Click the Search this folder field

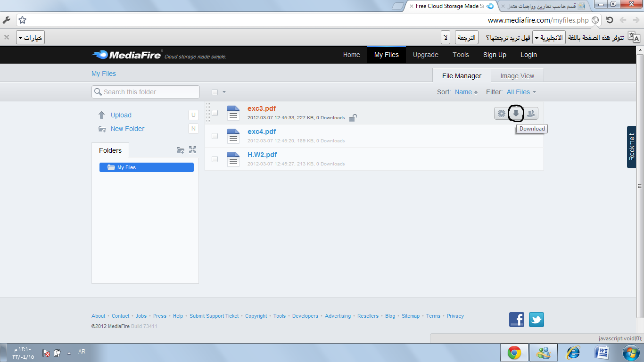pos(146,92)
